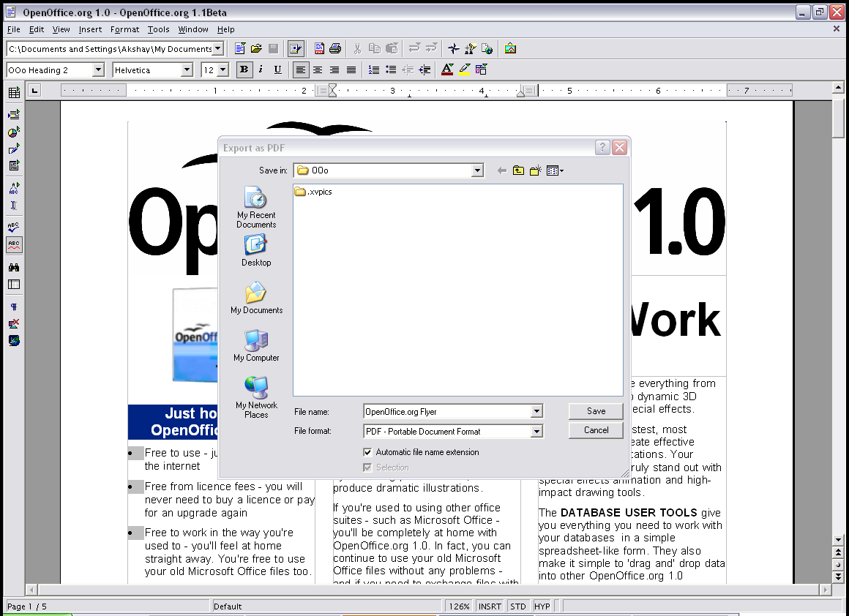Toggle Underline formatting button
This screenshot has width=849, height=616.
point(278,70)
